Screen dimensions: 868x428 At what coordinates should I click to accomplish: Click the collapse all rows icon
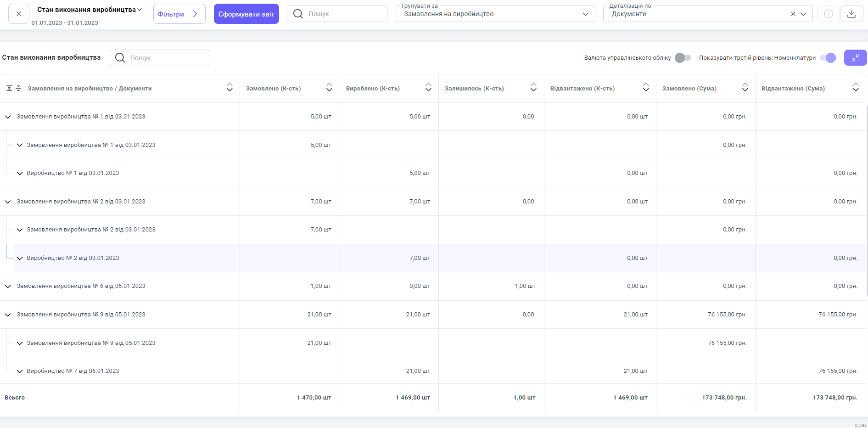(x=18, y=88)
